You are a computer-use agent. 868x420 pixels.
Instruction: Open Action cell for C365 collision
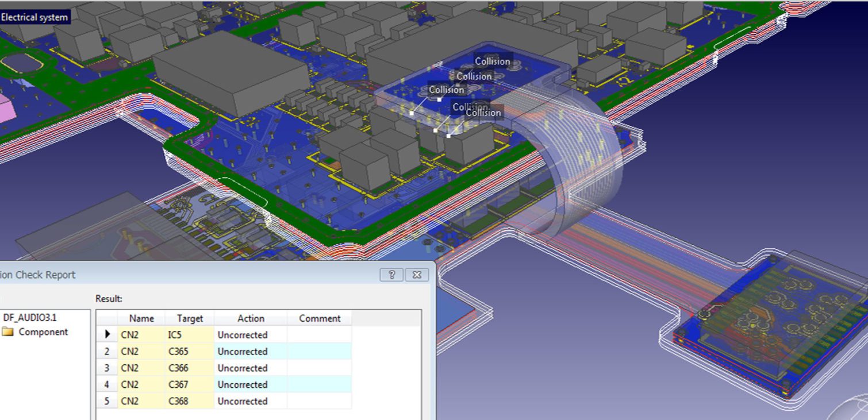251,351
